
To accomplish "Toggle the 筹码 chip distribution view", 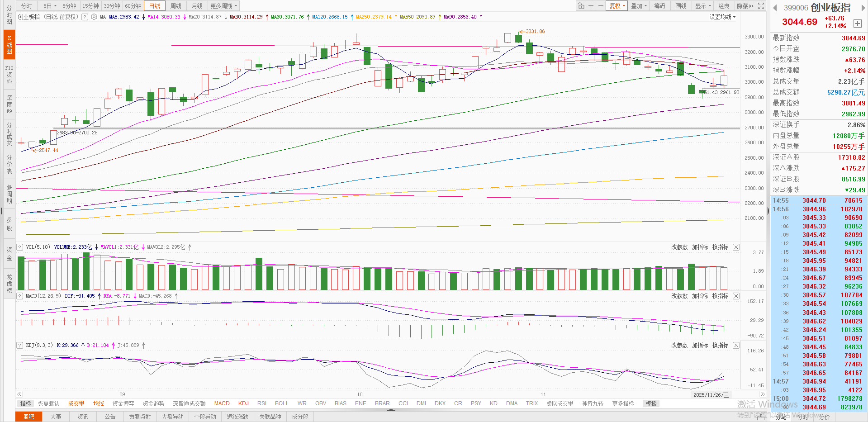I will point(659,6).
